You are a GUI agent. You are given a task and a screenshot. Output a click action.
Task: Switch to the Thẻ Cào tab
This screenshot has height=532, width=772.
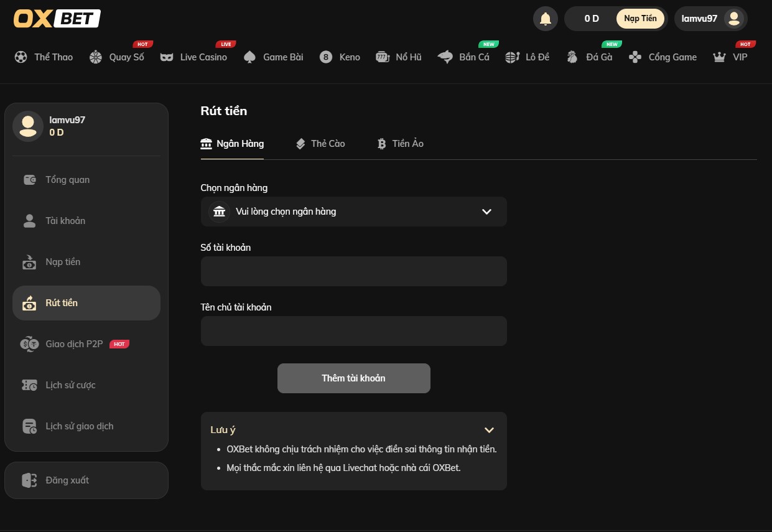320,144
